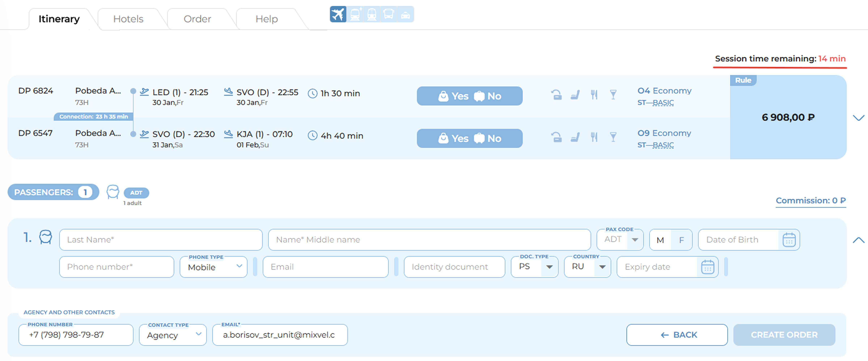Switch to the Hotels tab
Screen dimensions: 868x361
[x=128, y=19]
